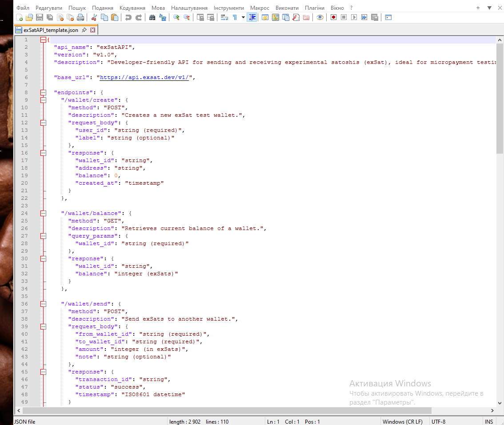
Task: Open Find with the binoculars icon
Action: (152, 17)
